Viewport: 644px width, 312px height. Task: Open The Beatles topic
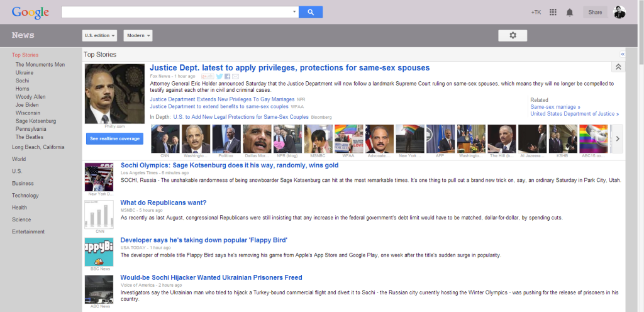click(x=30, y=137)
